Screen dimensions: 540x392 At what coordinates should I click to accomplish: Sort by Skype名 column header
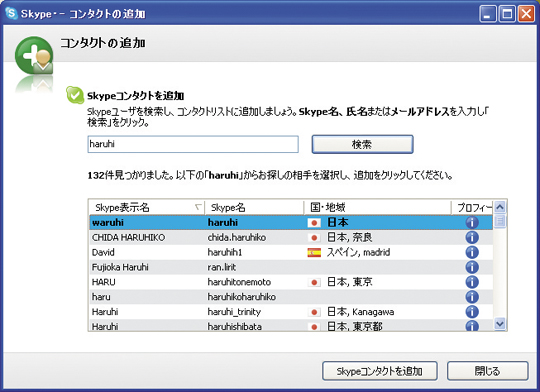pos(254,207)
